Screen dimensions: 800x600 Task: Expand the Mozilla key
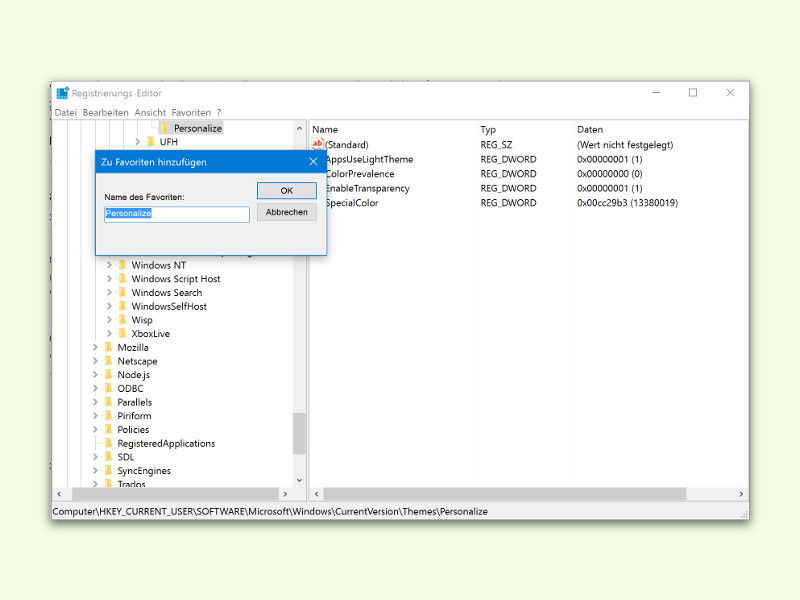(x=95, y=347)
